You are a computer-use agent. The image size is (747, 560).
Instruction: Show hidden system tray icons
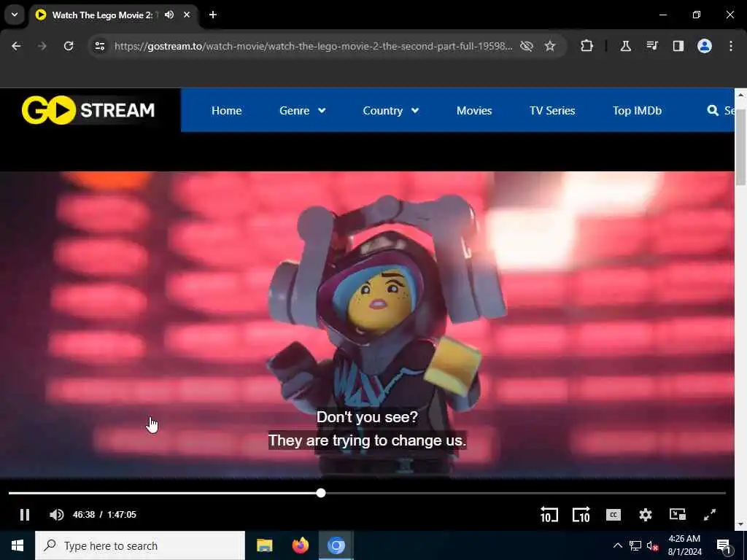tap(617, 545)
